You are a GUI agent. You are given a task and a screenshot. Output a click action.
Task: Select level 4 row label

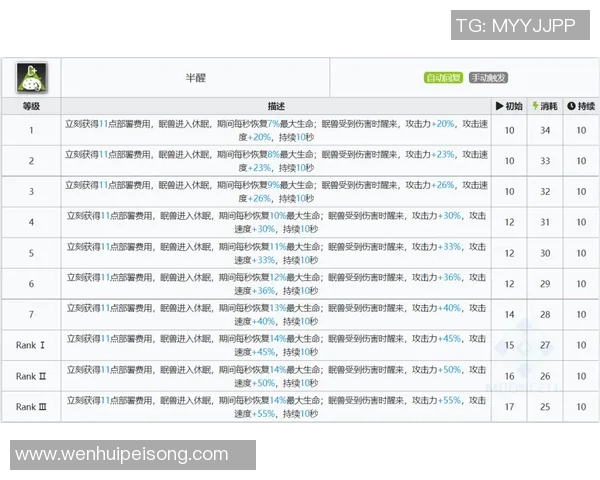(x=31, y=222)
